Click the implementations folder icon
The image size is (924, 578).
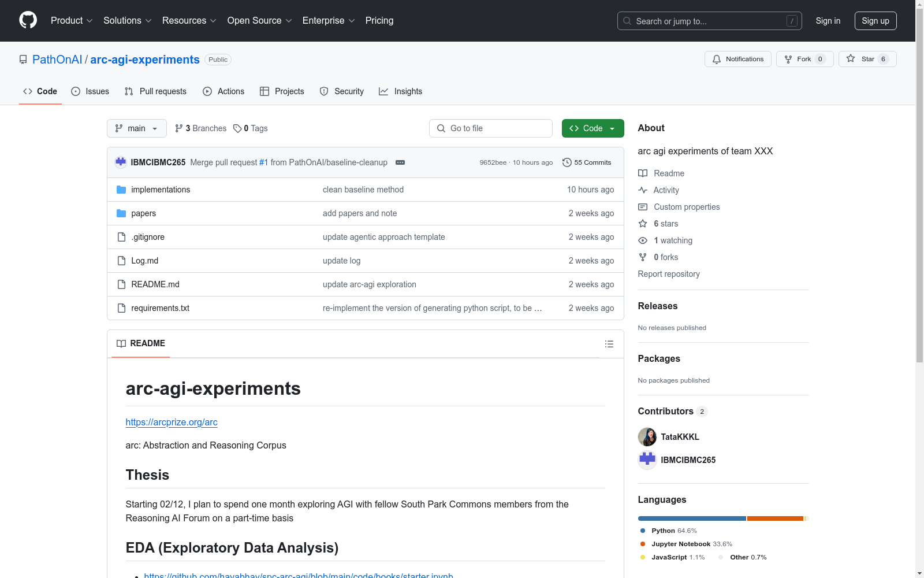click(121, 190)
